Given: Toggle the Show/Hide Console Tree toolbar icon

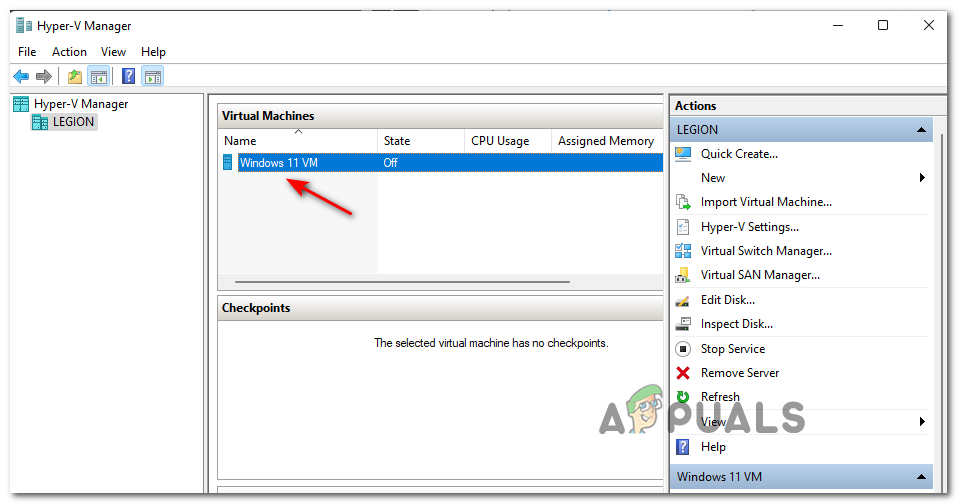Looking at the screenshot, I should [98, 76].
